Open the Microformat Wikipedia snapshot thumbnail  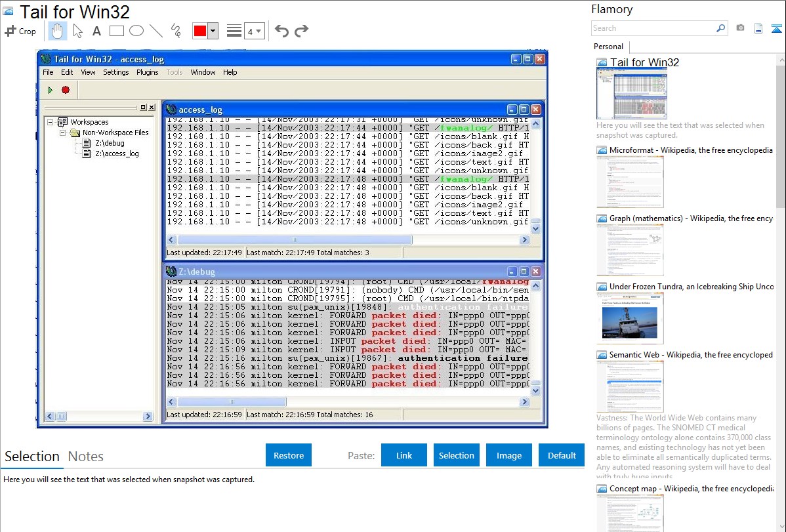pos(630,182)
